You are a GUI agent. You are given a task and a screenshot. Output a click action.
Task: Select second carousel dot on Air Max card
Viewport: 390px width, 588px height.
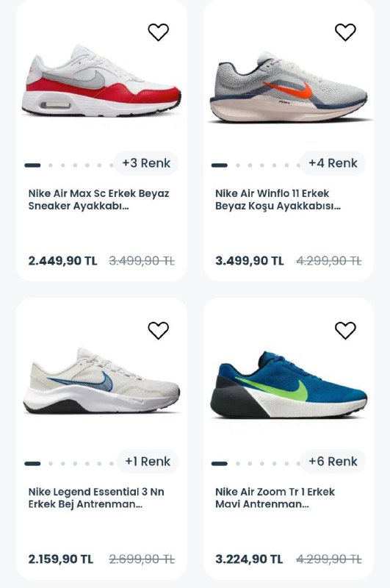click(x=51, y=165)
